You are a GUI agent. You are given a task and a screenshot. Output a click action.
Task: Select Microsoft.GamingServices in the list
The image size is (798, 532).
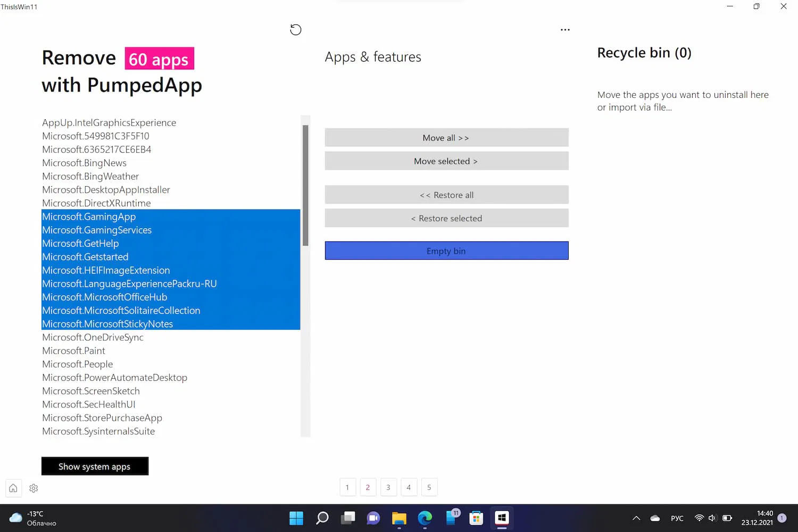click(171, 230)
